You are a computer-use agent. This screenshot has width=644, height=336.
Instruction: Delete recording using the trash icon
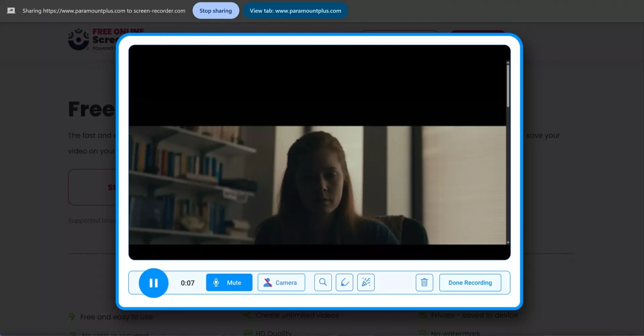tap(424, 282)
